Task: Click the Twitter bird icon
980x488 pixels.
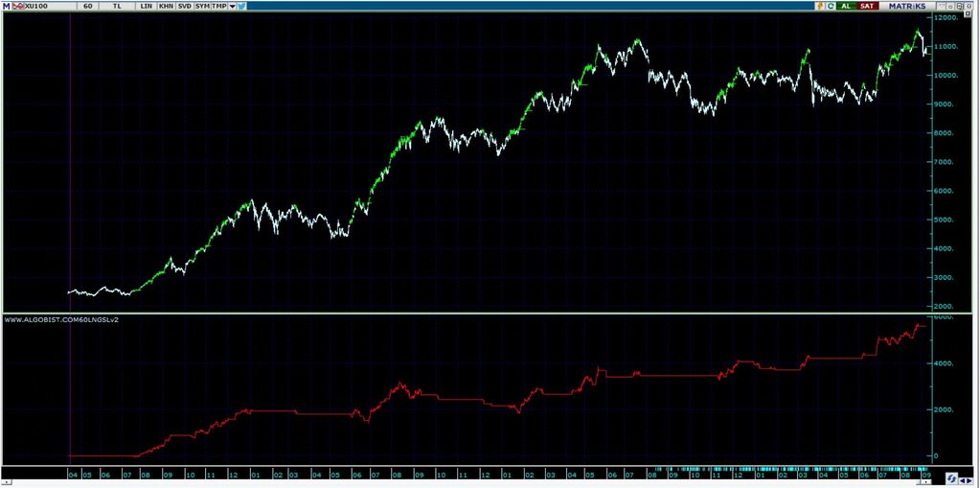Action: click(x=241, y=7)
